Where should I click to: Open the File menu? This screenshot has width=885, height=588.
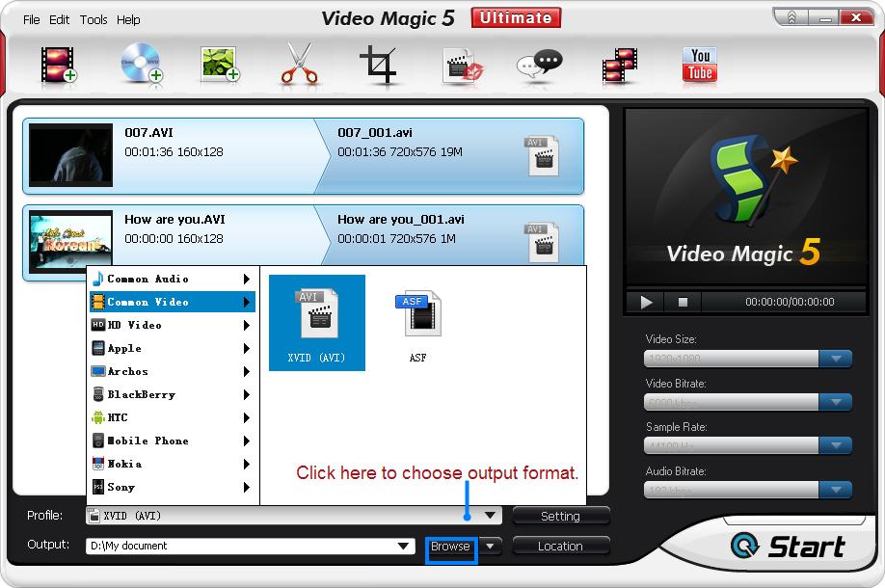31,19
